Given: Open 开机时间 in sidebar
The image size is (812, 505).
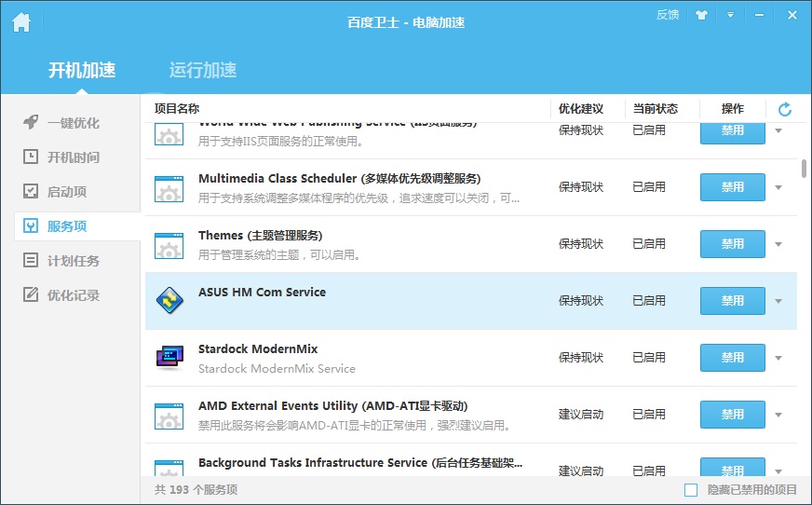Looking at the screenshot, I should tap(74, 157).
